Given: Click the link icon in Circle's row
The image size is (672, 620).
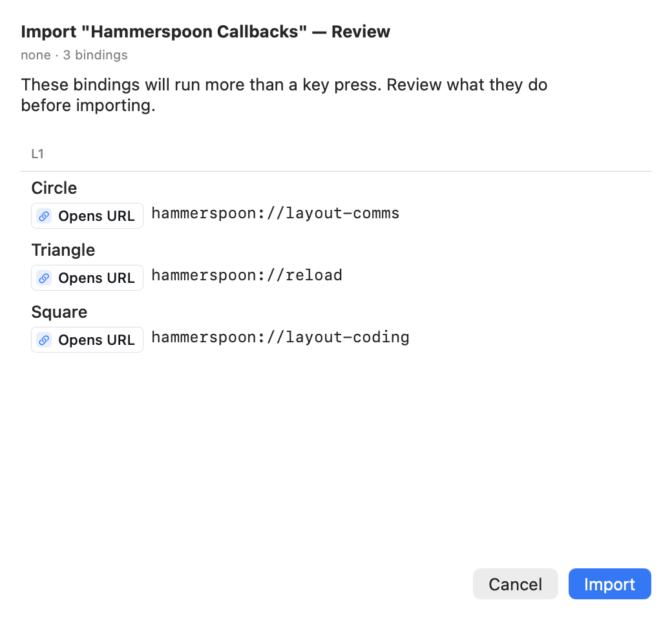Looking at the screenshot, I should [44, 216].
